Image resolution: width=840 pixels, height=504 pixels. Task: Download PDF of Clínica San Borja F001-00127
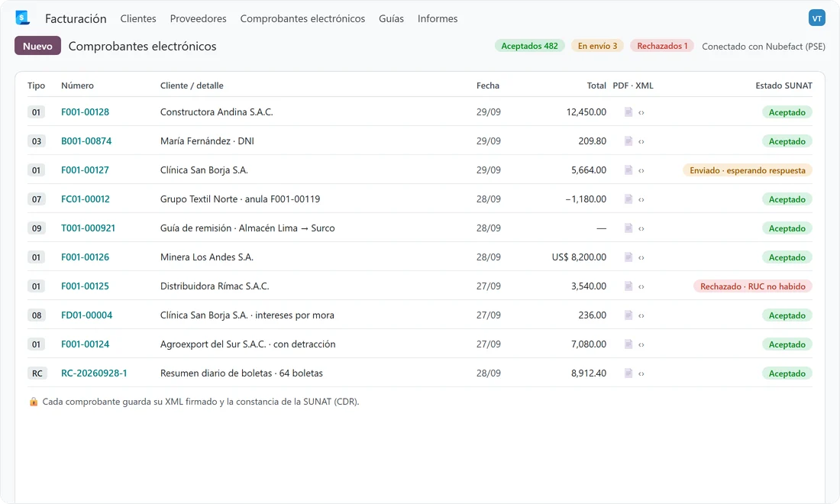628,170
